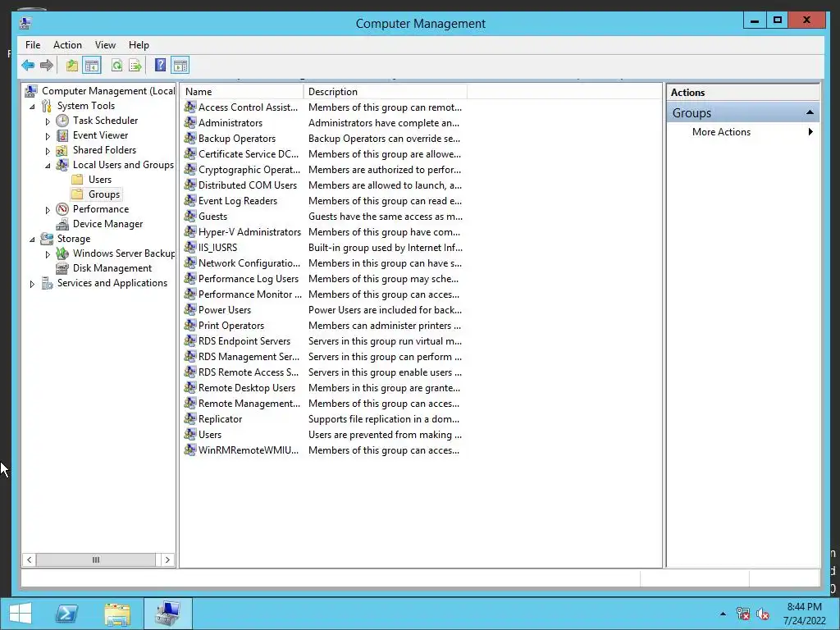Select the Distributed COM Users group
This screenshot has height=630, width=840.
(x=247, y=185)
